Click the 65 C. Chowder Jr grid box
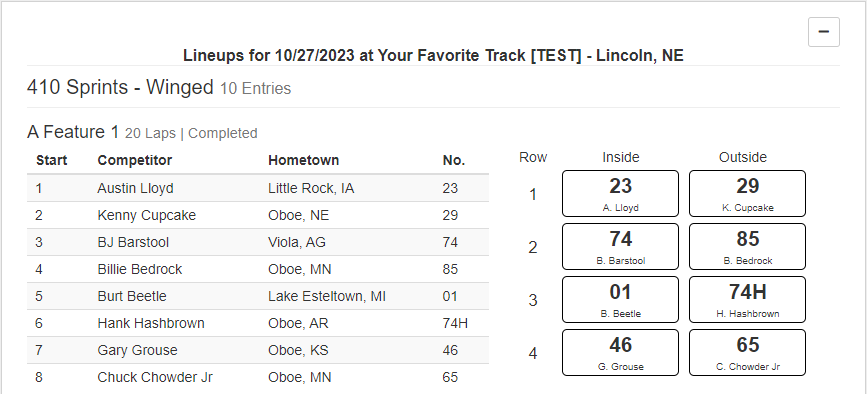The image size is (867, 394). tap(747, 353)
